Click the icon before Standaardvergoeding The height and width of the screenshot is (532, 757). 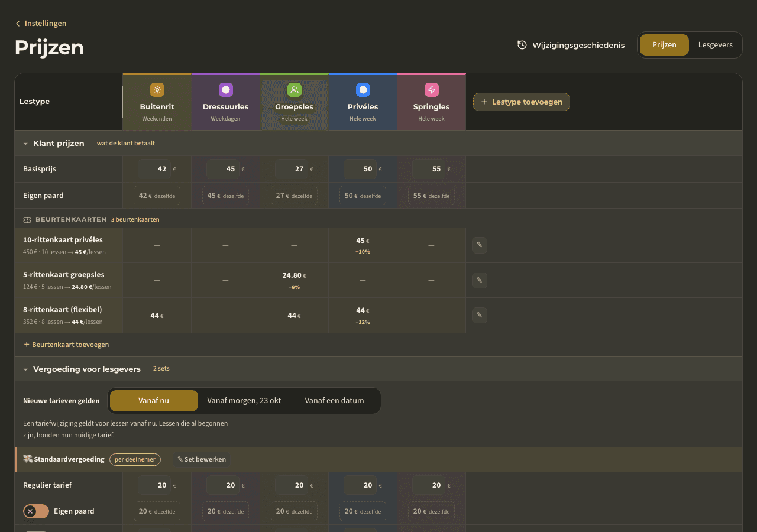pos(28,459)
